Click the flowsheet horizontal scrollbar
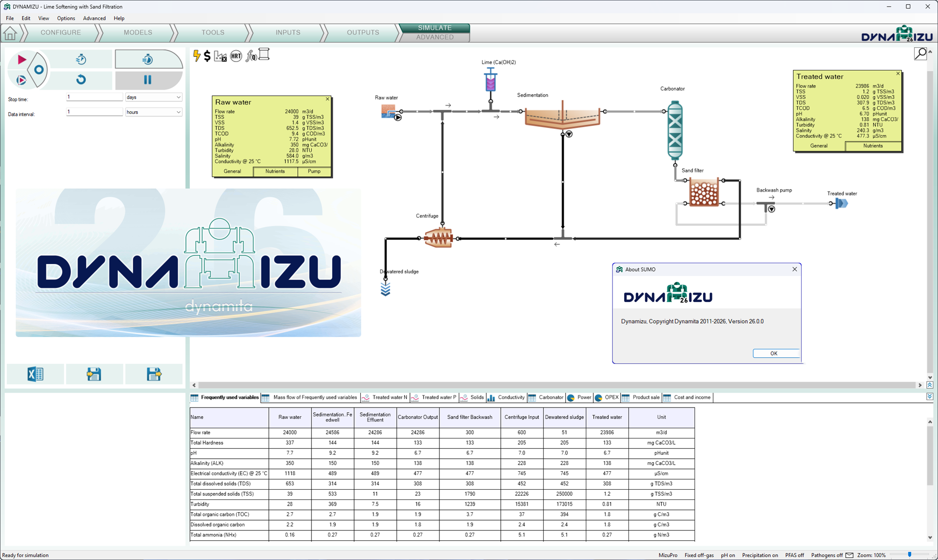 557,385
